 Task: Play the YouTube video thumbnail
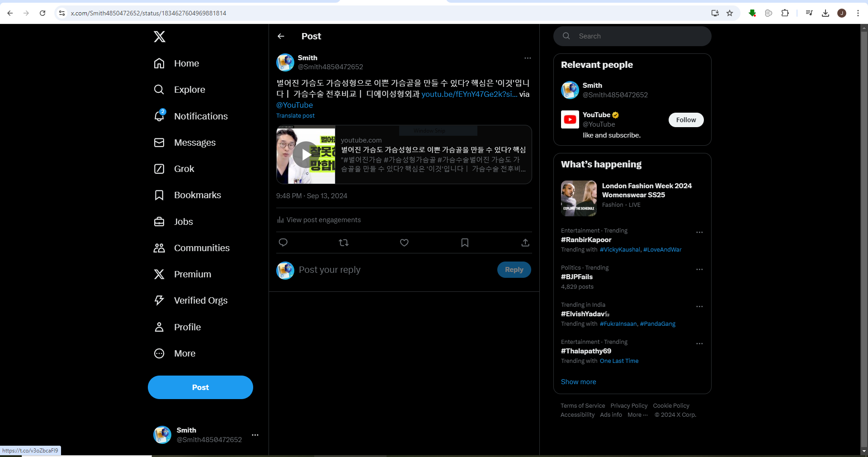click(306, 155)
